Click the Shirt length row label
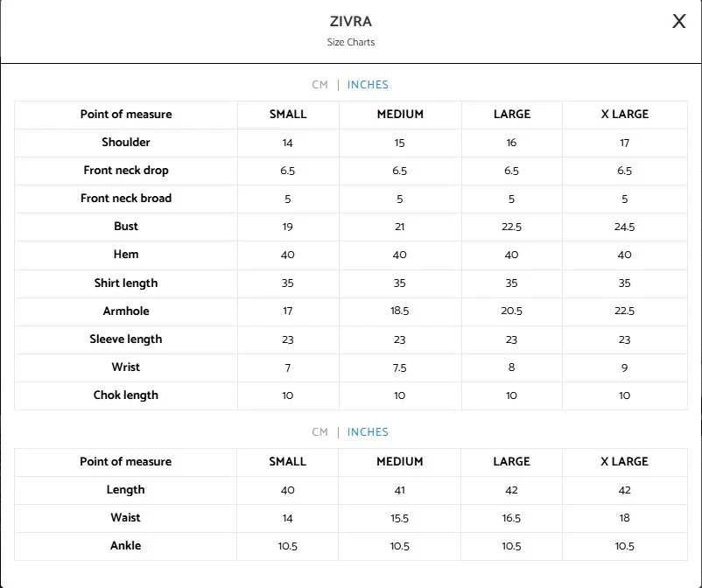Viewport: 702px width, 588px height. click(126, 283)
